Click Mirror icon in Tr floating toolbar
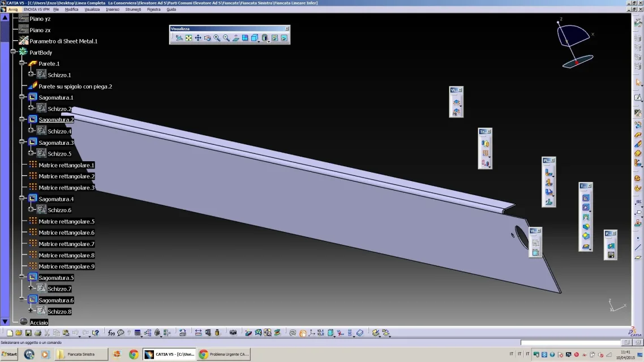Viewport: 644px width, 362px height. [486, 144]
